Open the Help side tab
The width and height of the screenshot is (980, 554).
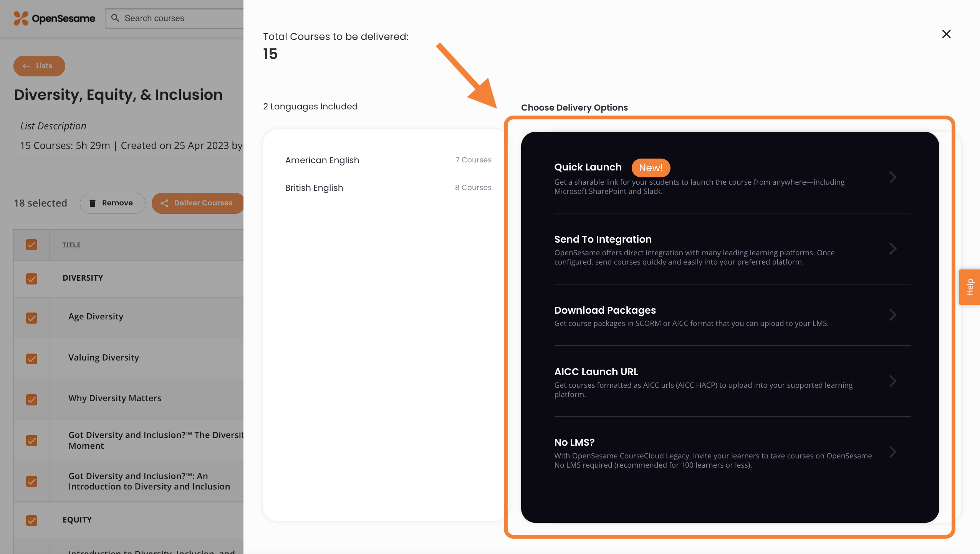point(970,287)
